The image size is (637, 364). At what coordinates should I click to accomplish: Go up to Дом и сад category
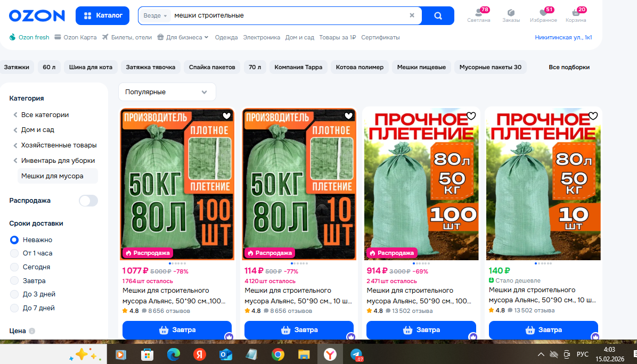click(37, 130)
